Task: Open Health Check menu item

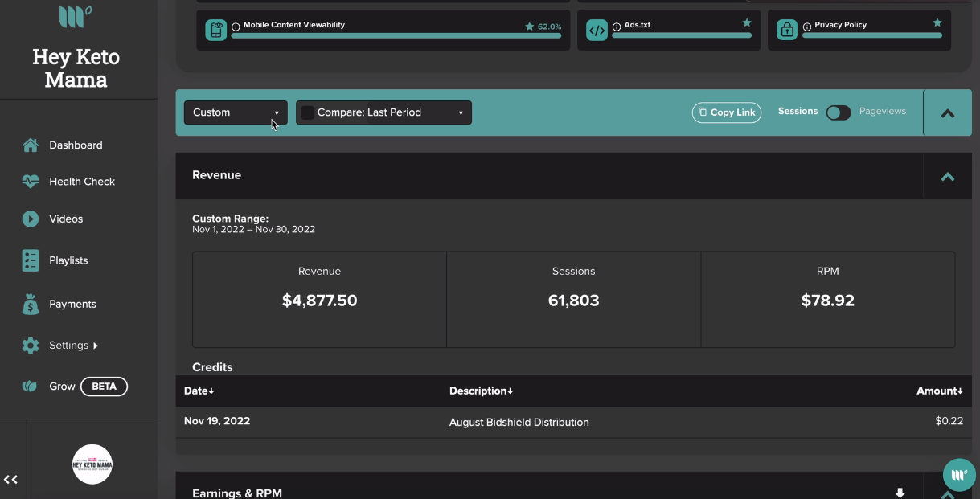Action: (x=82, y=182)
